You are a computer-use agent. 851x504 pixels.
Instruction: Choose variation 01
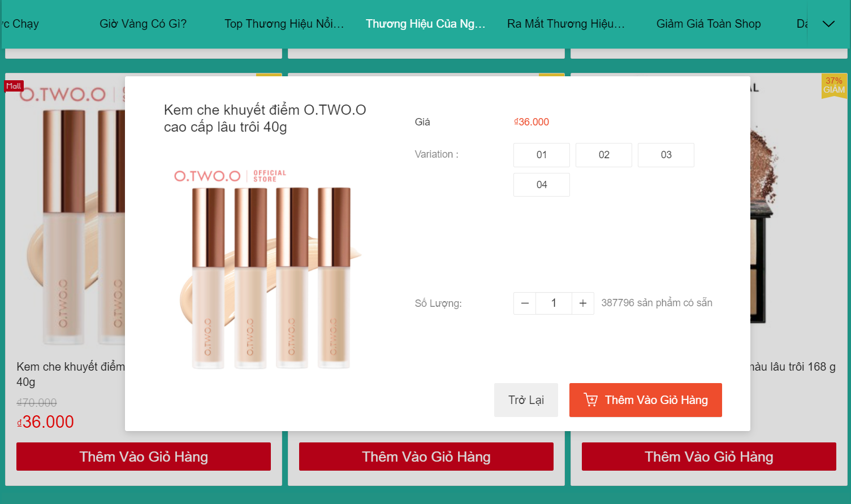click(541, 155)
